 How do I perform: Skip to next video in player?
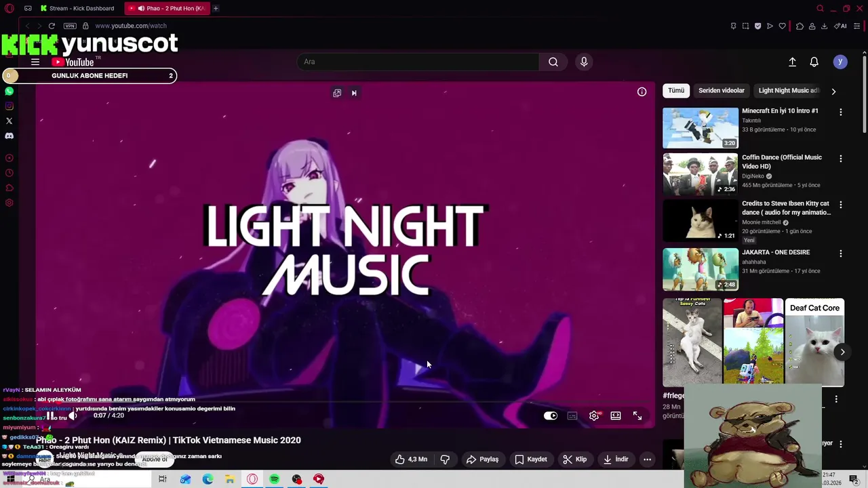354,93
